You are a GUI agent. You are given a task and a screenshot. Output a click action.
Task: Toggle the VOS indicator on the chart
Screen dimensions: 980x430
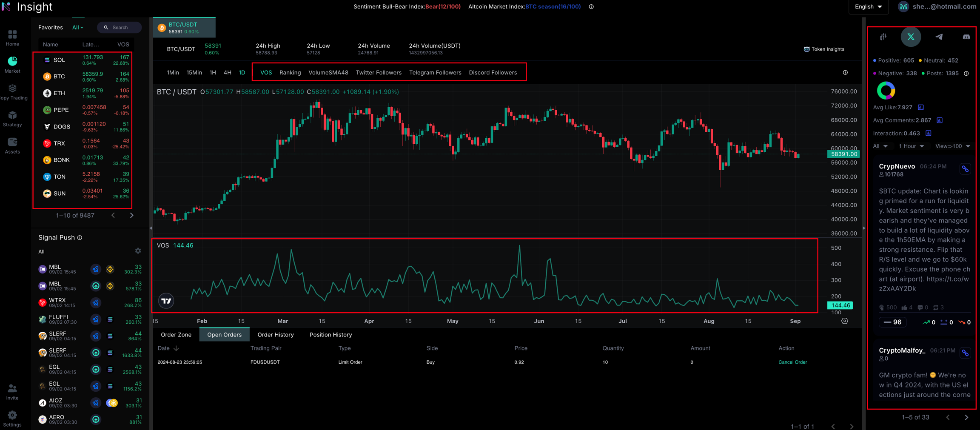click(x=266, y=73)
